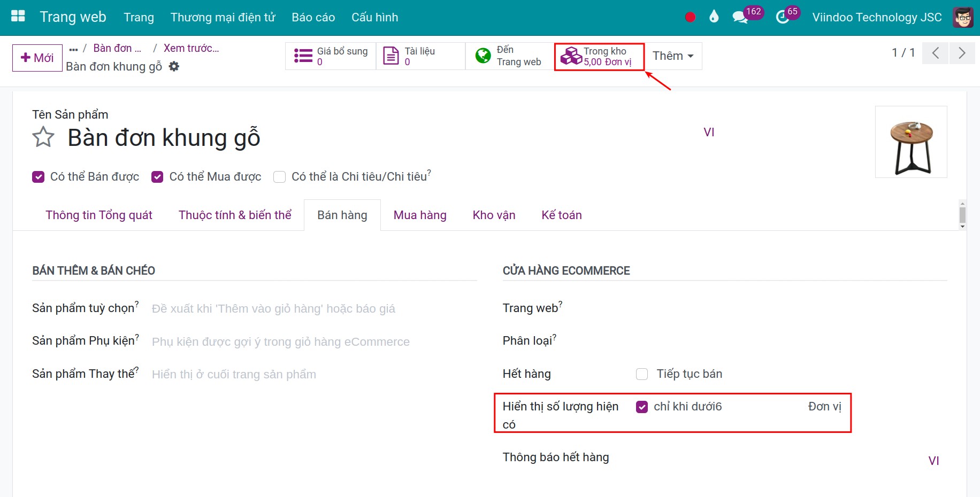Open activities clock icon with 65 badge
The image size is (980, 497).
point(783,17)
